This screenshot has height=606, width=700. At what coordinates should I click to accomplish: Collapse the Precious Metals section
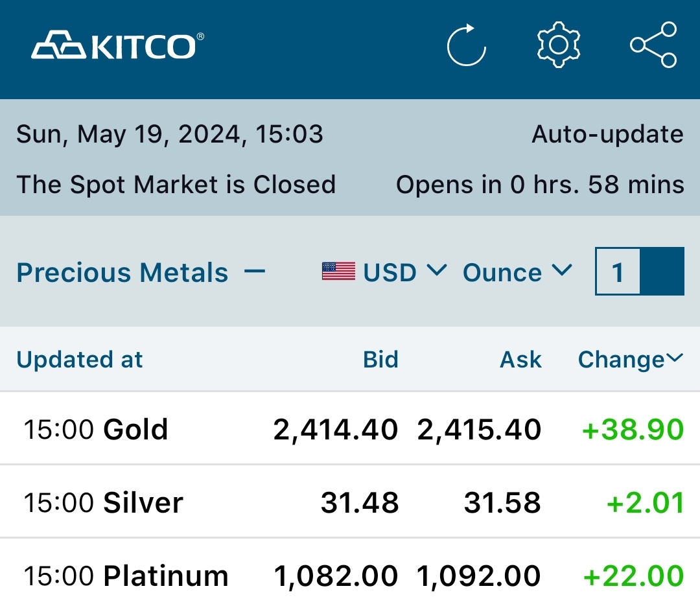click(255, 271)
